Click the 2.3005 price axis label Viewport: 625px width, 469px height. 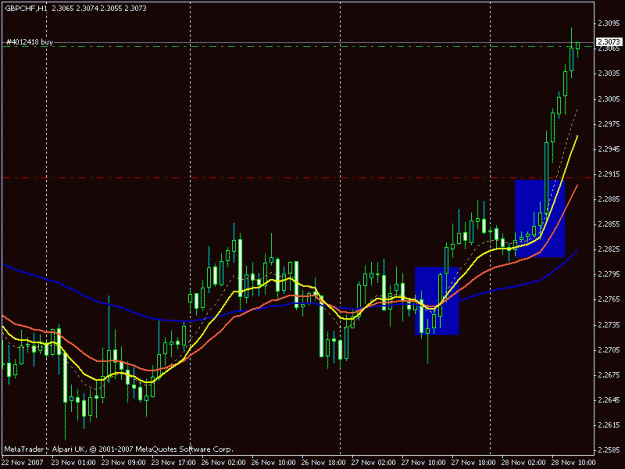(609, 99)
